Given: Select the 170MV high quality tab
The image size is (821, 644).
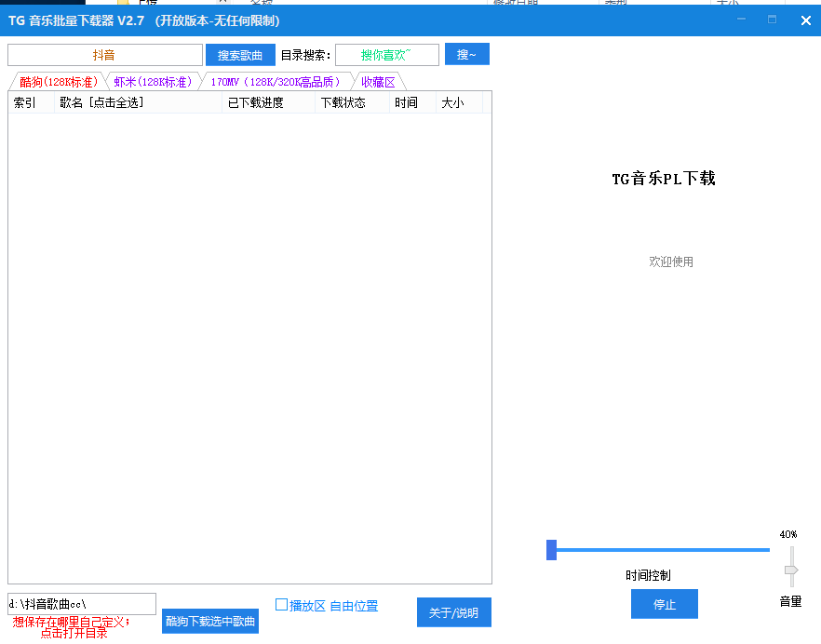Looking at the screenshot, I should coord(276,82).
